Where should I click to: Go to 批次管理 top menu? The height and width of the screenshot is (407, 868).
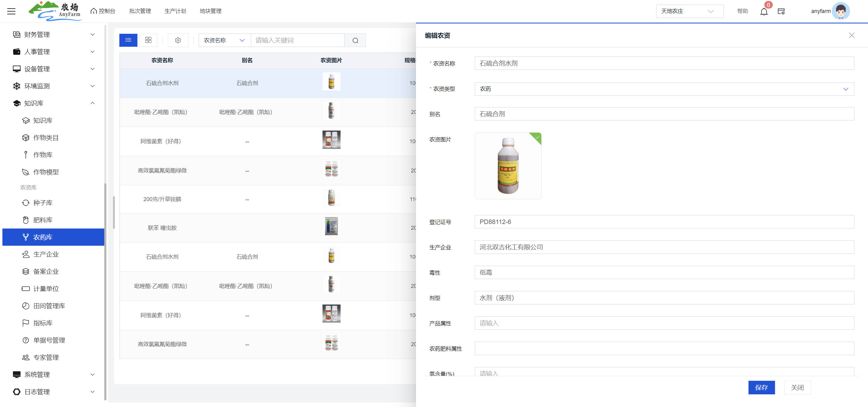coord(140,11)
